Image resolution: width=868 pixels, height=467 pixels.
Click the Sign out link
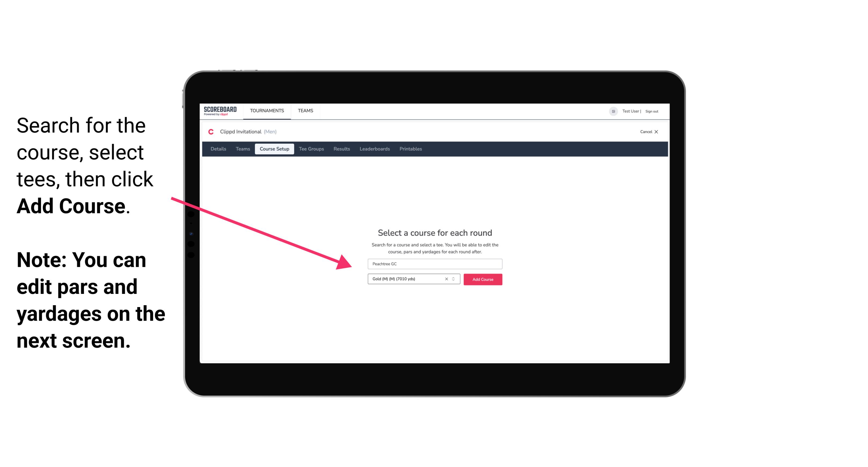651,111
